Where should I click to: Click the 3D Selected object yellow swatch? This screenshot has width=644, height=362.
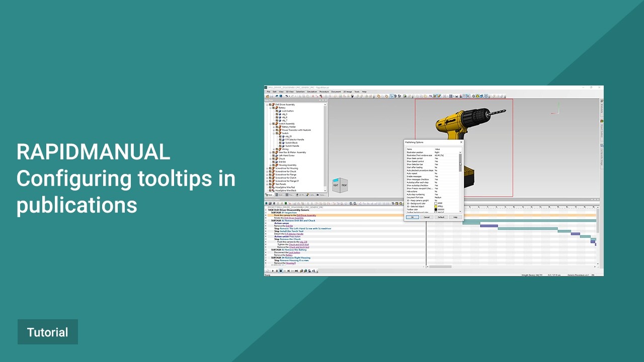coord(436,207)
